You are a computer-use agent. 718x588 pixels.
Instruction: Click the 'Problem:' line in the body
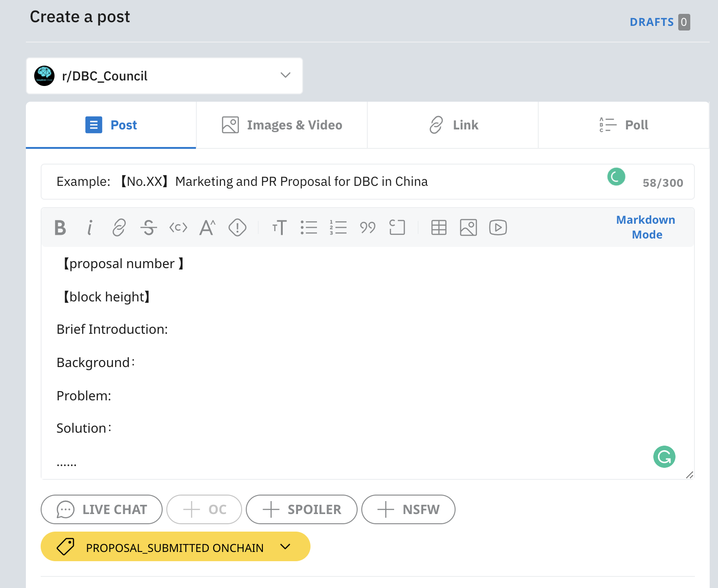84,396
